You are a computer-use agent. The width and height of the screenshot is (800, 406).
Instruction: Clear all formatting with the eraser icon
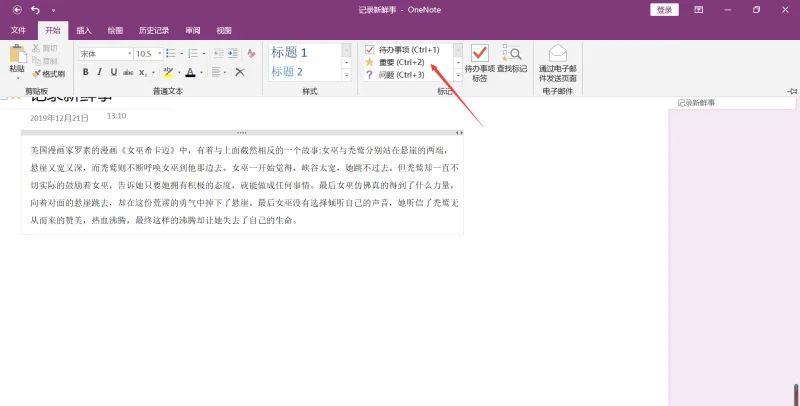click(251, 54)
